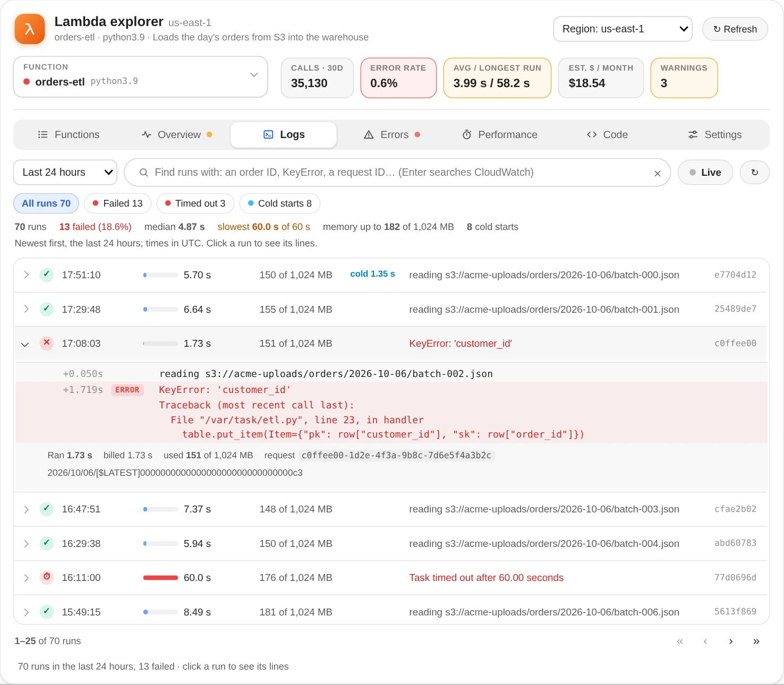Focus the Find runs search field
The width and height of the screenshot is (784, 685).
pyautogui.click(x=397, y=173)
